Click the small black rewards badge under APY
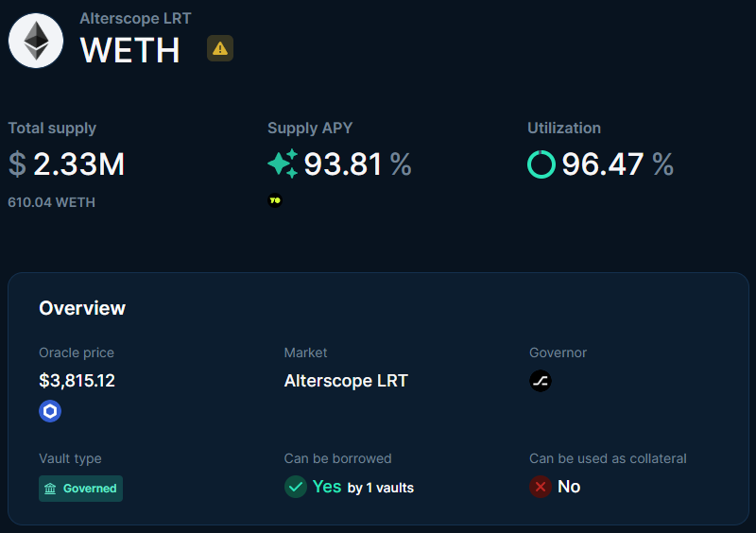756x533 pixels. pos(275,200)
